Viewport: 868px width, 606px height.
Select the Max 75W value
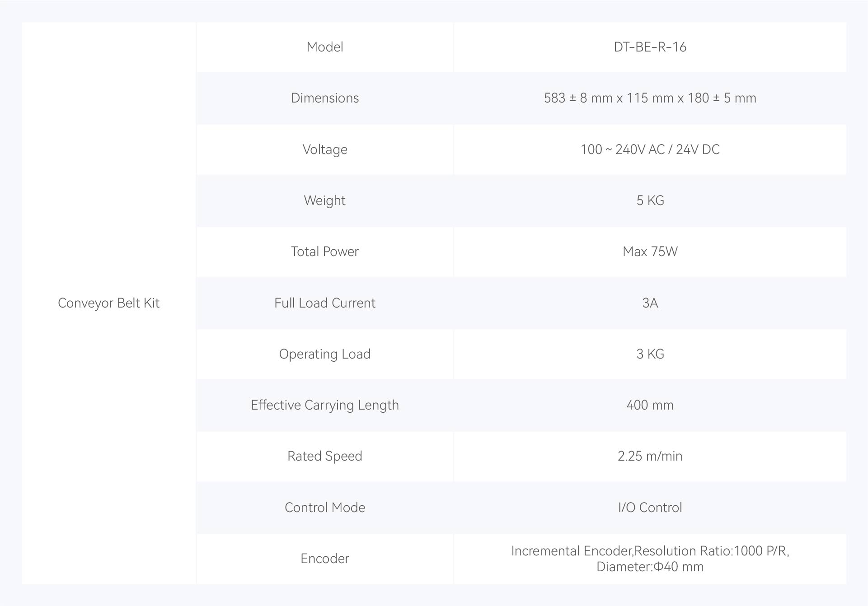[650, 252]
